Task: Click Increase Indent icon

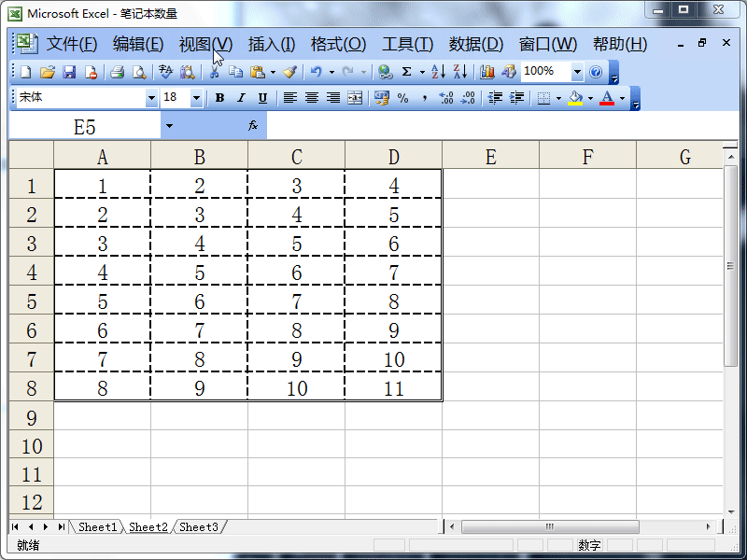Action: [517, 98]
